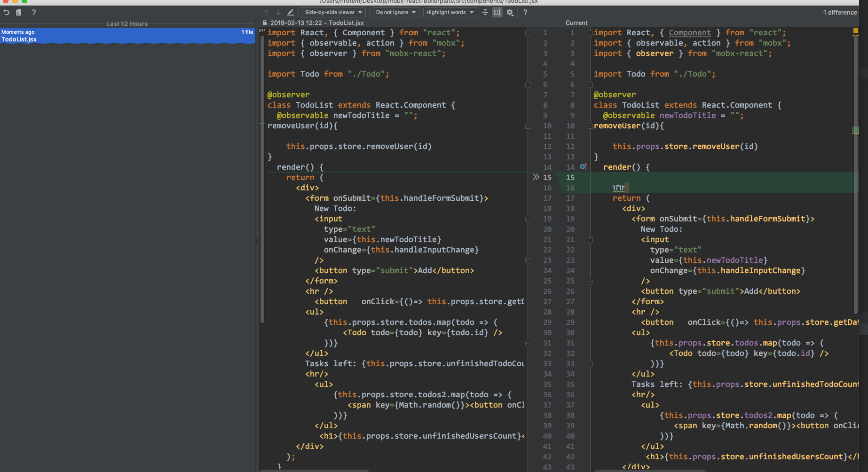Click the green change marker in right error stripe

tap(856, 130)
